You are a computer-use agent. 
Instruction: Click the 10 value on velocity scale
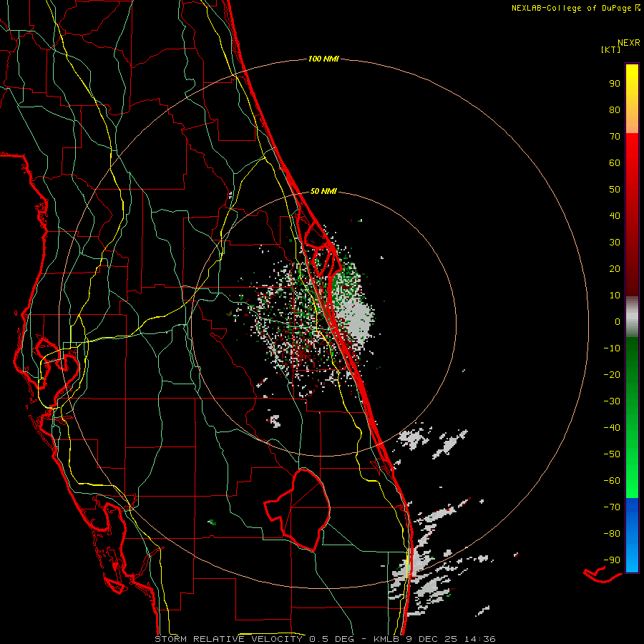coord(615,296)
